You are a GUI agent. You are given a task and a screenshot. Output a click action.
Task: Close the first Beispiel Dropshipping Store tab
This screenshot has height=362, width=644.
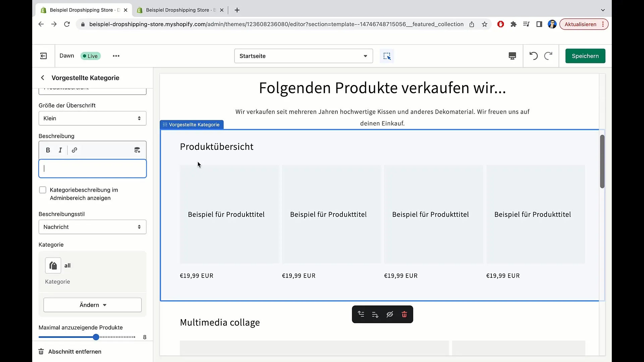pos(125,10)
